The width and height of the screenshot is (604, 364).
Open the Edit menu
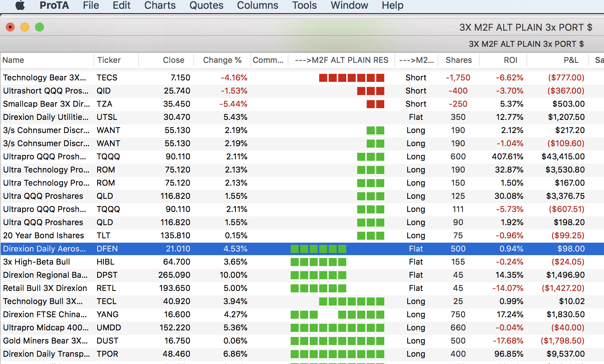121,5
